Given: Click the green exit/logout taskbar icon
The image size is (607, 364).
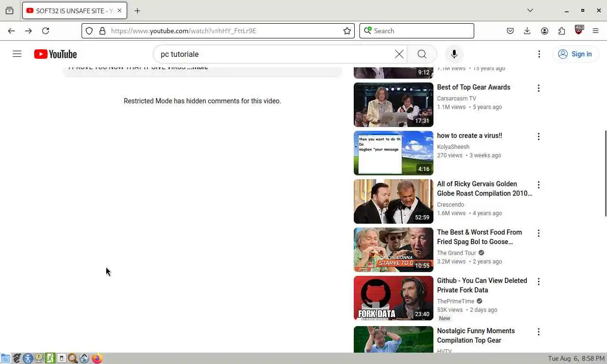Looking at the screenshot, I should coord(50,358).
